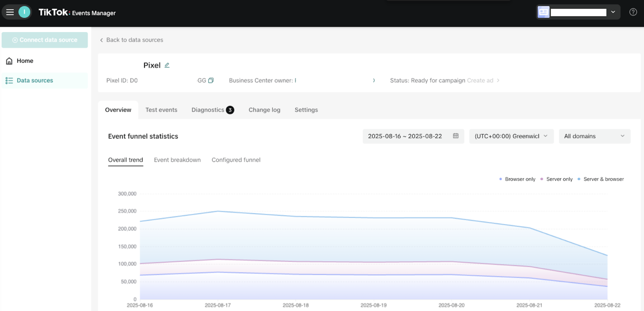
Task: Open the Event breakdown tab
Action: click(x=177, y=160)
